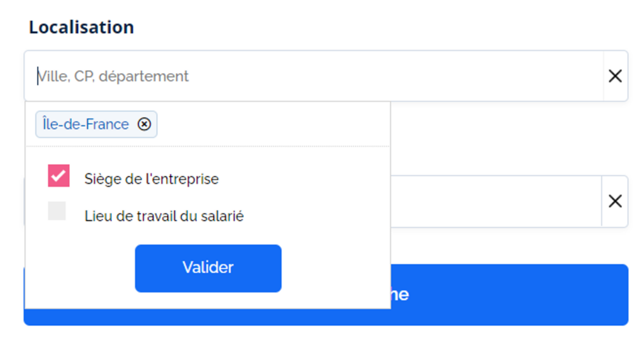
Task: Click the empty grey checkbox square
Action: 57,211
